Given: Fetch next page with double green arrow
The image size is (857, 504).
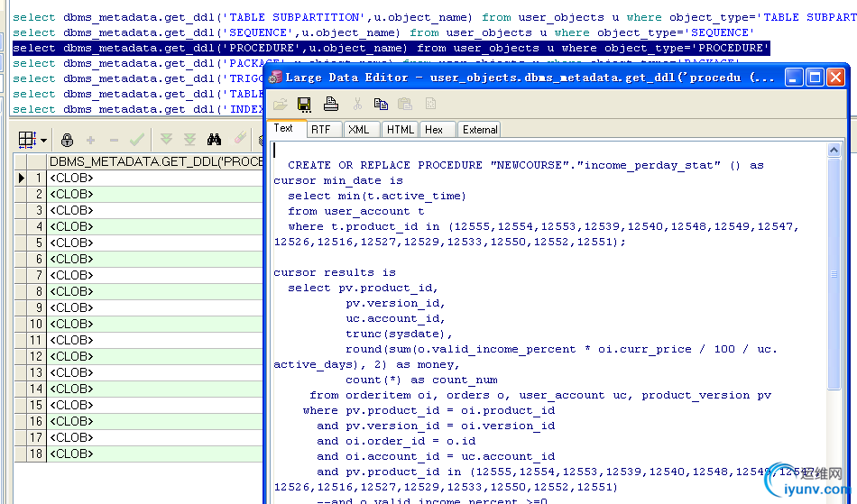Looking at the screenshot, I should (166, 140).
